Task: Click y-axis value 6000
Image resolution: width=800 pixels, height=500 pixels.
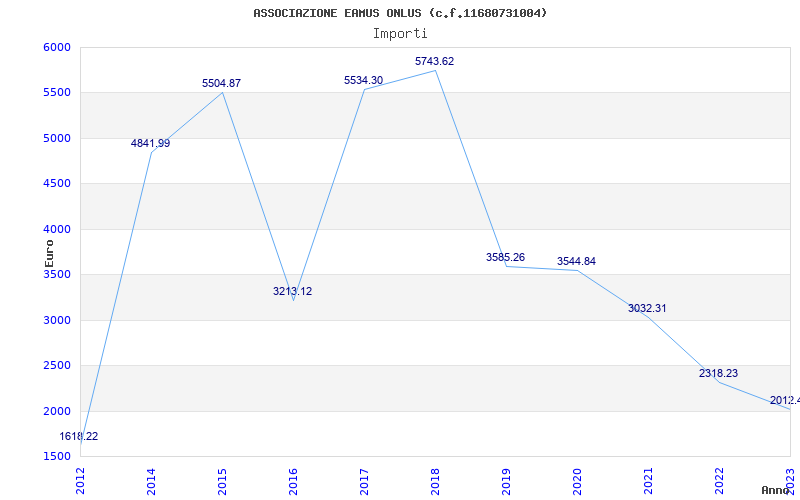Action: pyautogui.click(x=56, y=47)
